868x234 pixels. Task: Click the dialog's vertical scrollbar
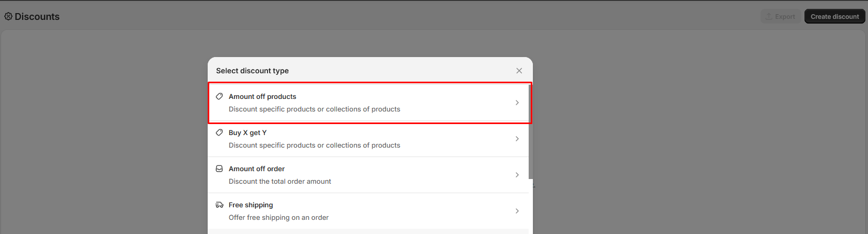point(531,131)
